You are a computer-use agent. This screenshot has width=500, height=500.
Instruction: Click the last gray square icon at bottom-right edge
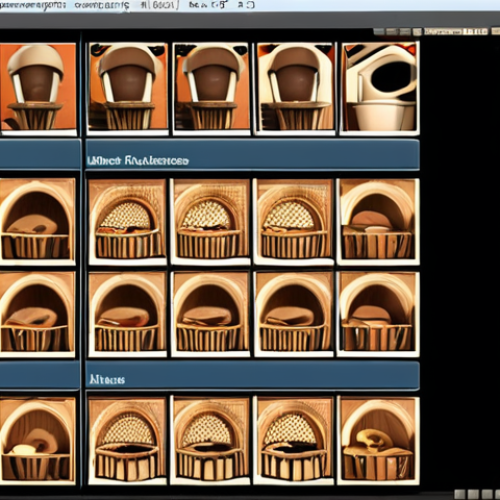[498, 494]
